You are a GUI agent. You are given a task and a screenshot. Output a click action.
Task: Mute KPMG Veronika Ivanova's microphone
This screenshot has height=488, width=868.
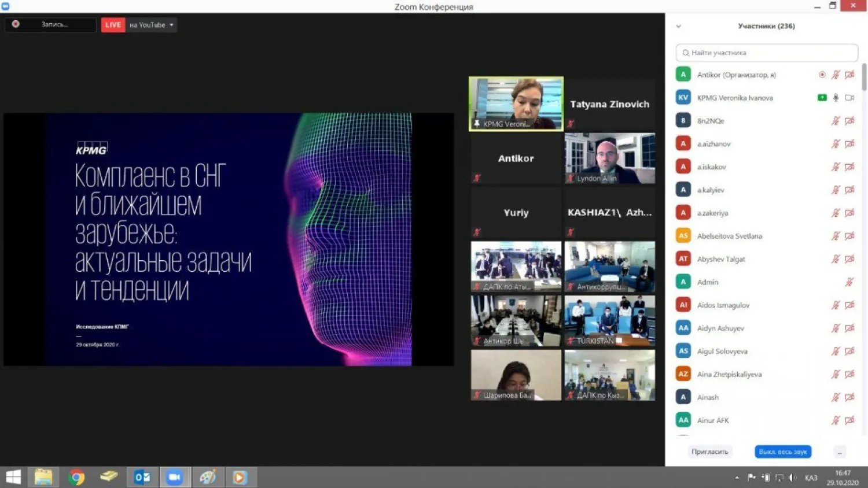(x=836, y=98)
